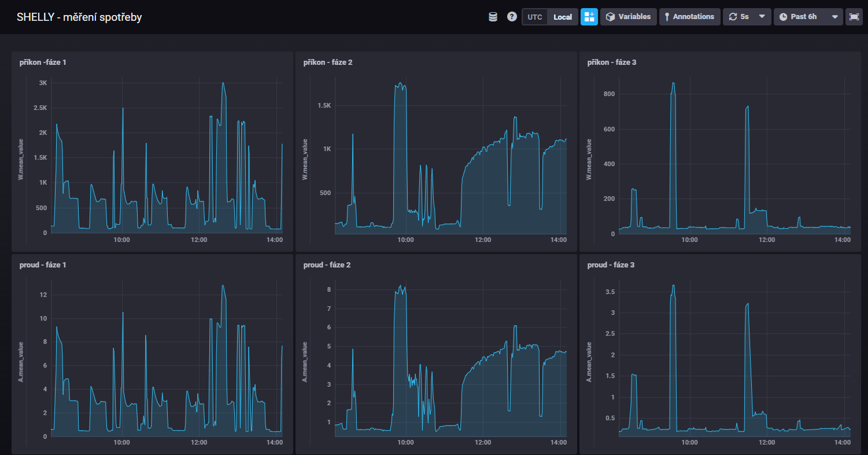The image size is (868, 455).
Task: Click the database source icon
Action: pyautogui.click(x=493, y=17)
